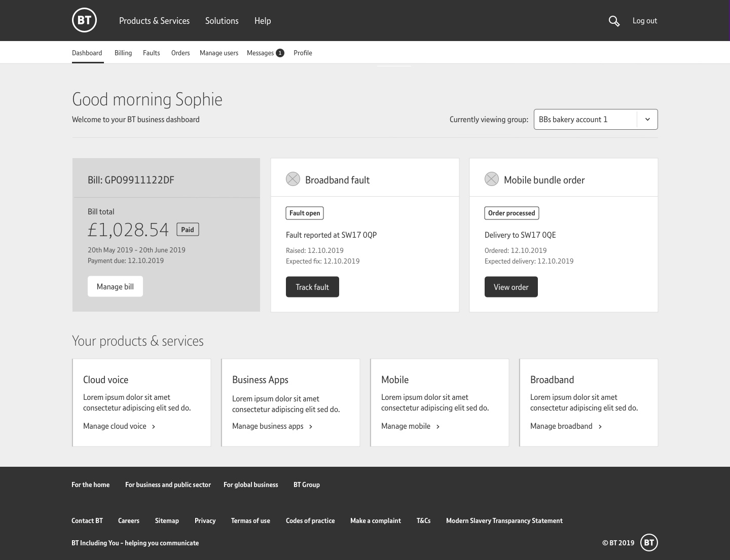This screenshot has height=560, width=730.
Task: Switch to the Profile tab
Action: (303, 53)
